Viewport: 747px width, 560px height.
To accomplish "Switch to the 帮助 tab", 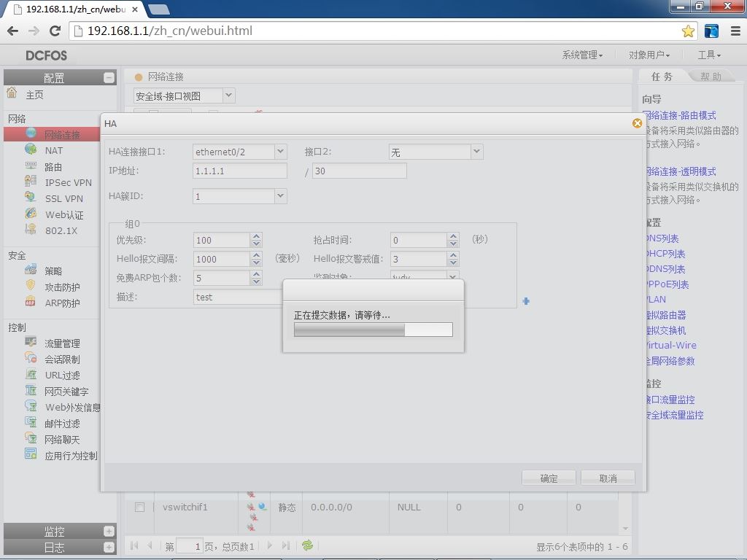I will [x=711, y=76].
